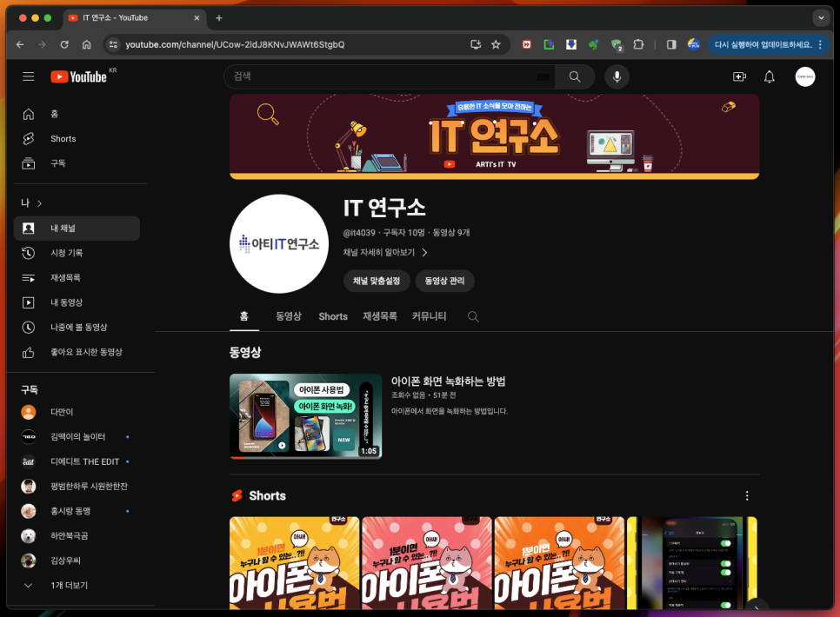
Task: Go to Home in sidebar
Action: point(77,114)
